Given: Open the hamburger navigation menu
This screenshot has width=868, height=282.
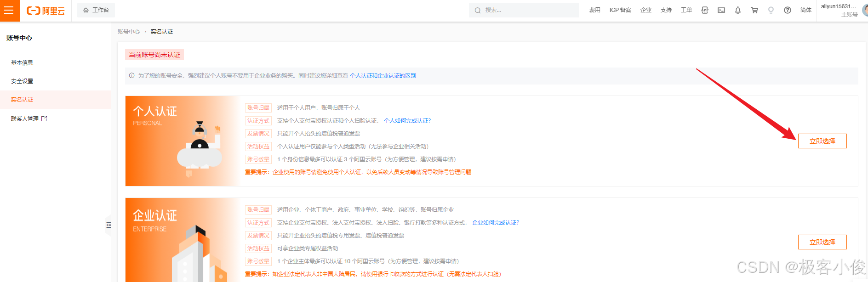Looking at the screenshot, I should 9,10.
